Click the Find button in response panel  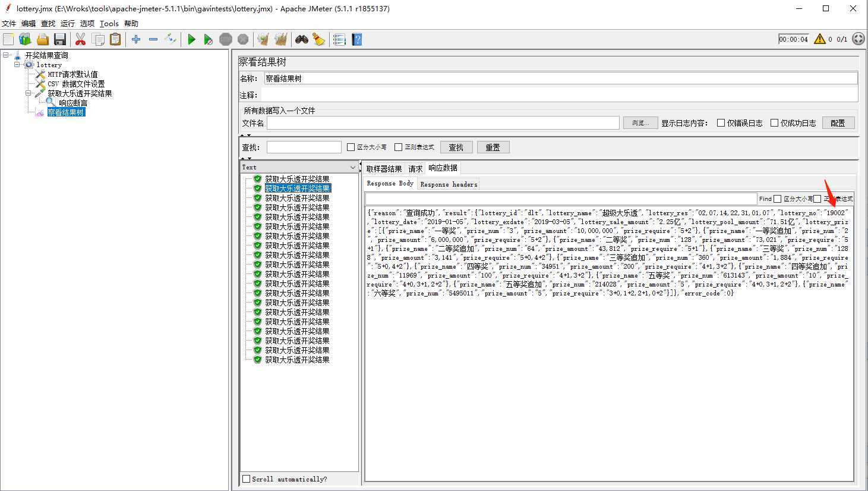[x=765, y=199]
